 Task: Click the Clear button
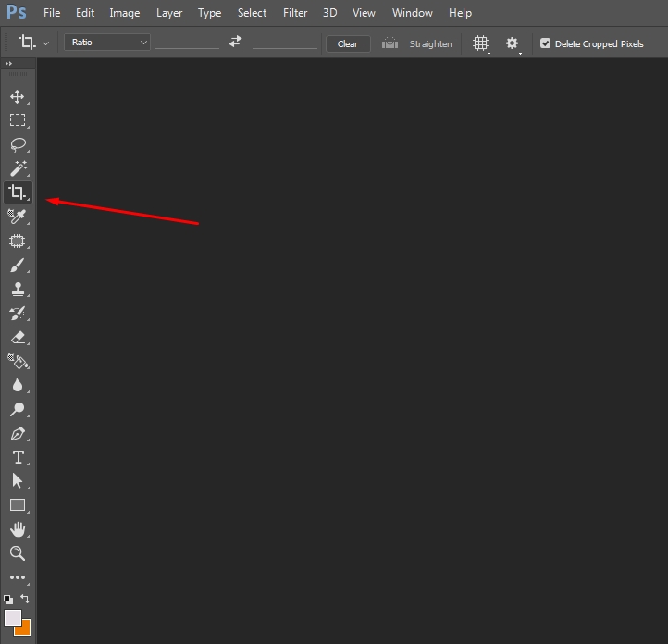point(348,43)
